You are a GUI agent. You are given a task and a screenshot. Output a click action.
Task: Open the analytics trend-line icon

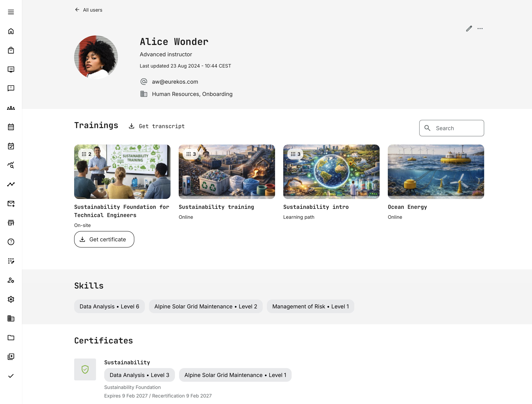(x=11, y=165)
